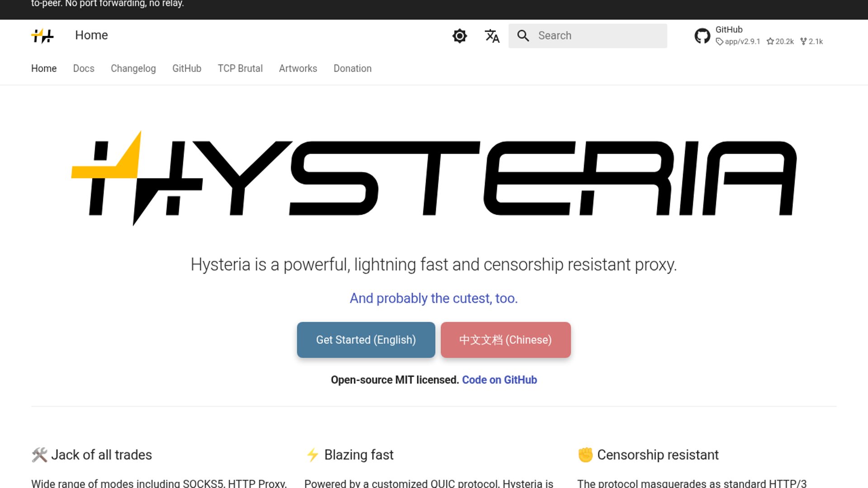The width and height of the screenshot is (868, 488).
Task: Click the 'Home' title in header
Action: 91,35
